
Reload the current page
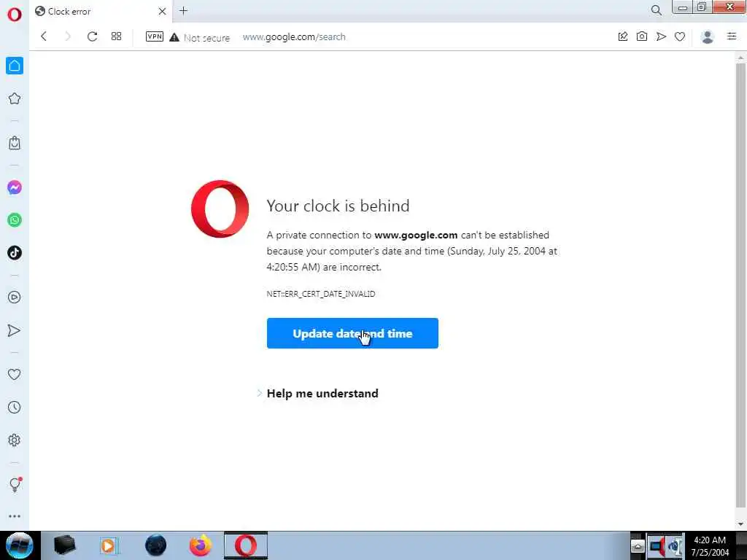92,36
